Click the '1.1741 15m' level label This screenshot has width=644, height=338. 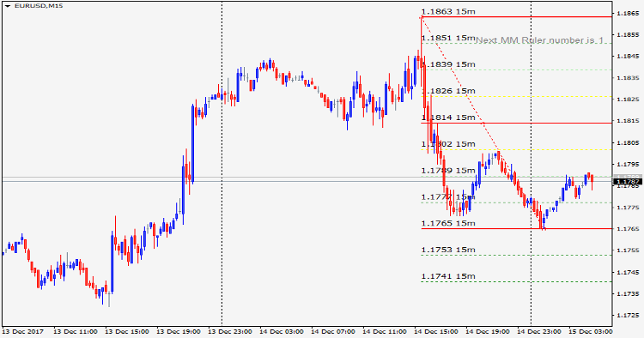point(448,276)
